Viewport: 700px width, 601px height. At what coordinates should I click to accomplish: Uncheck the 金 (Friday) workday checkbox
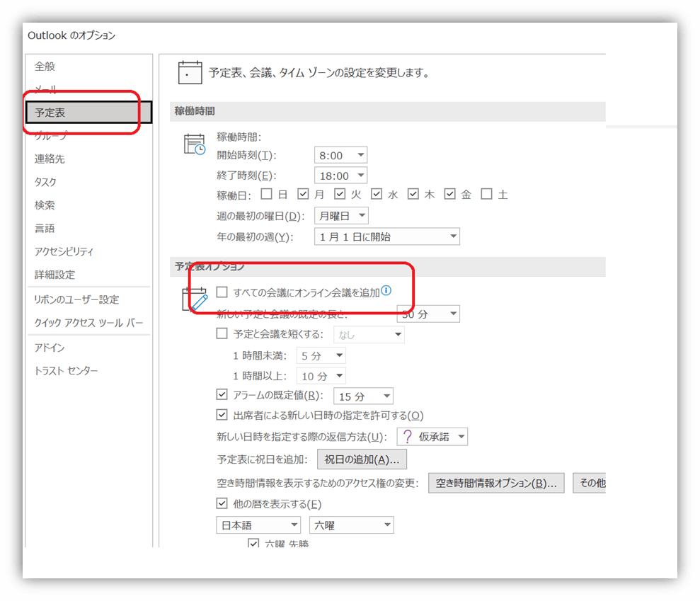[449, 194]
